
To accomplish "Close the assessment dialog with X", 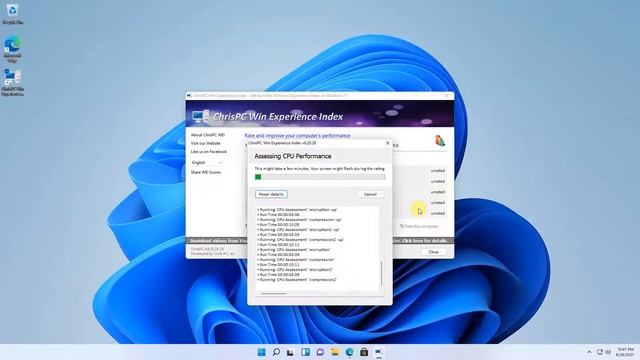I will [387, 143].
